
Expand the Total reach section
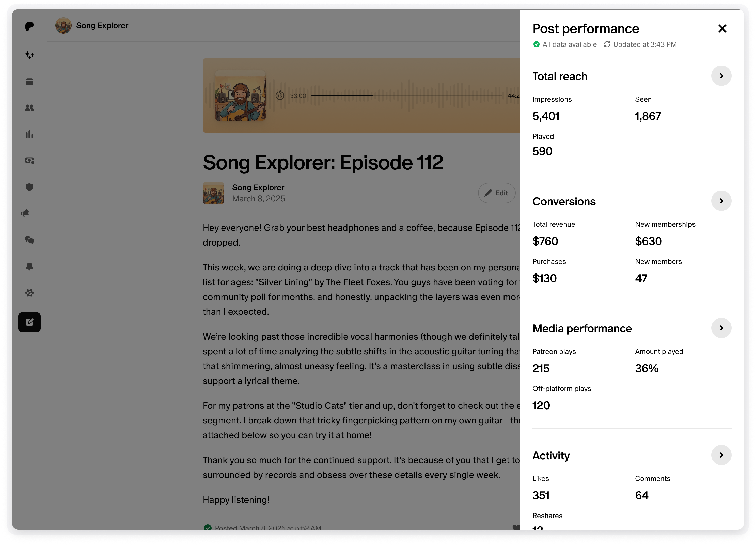[x=721, y=76]
